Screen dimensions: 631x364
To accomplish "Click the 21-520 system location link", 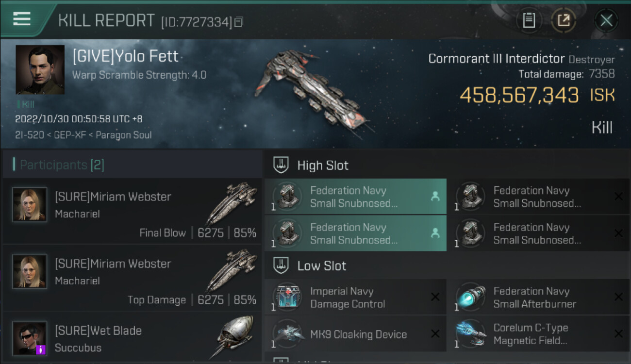I will click(29, 135).
